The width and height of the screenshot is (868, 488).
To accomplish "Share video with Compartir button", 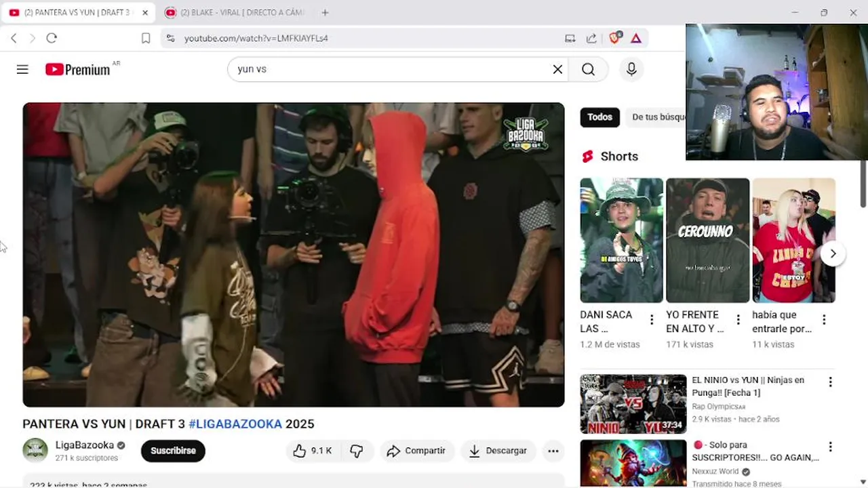I will (x=416, y=451).
